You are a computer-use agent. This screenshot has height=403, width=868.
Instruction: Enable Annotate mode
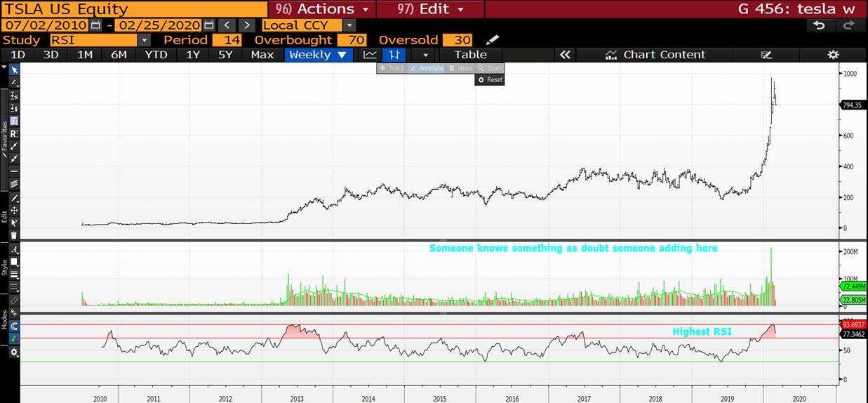pyautogui.click(x=427, y=68)
